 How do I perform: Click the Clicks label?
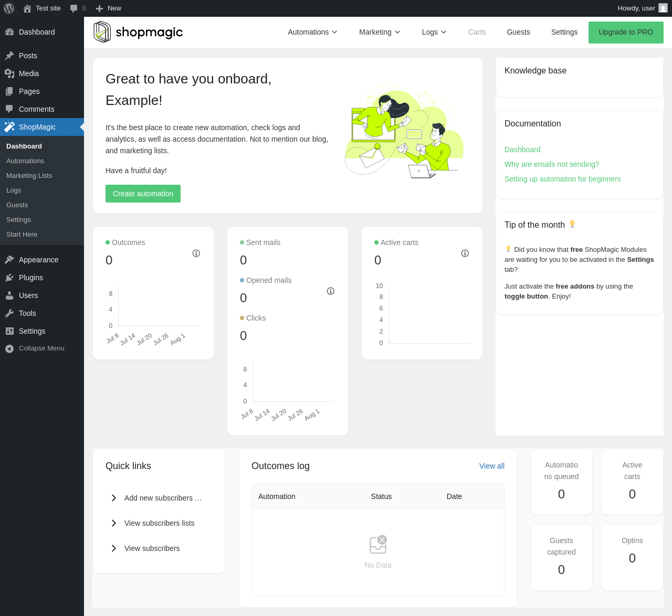pos(256,318)
